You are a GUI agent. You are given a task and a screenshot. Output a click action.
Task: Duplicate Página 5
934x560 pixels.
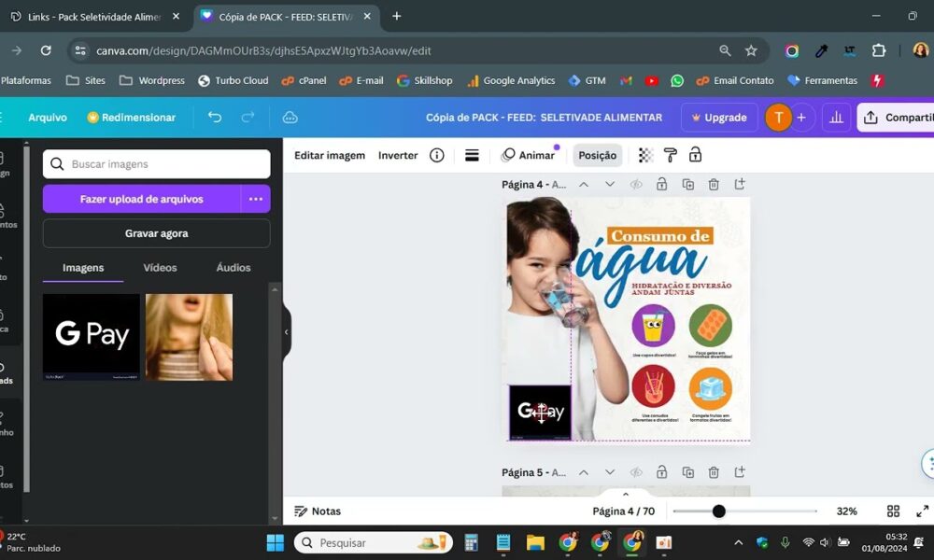[688, 472]
